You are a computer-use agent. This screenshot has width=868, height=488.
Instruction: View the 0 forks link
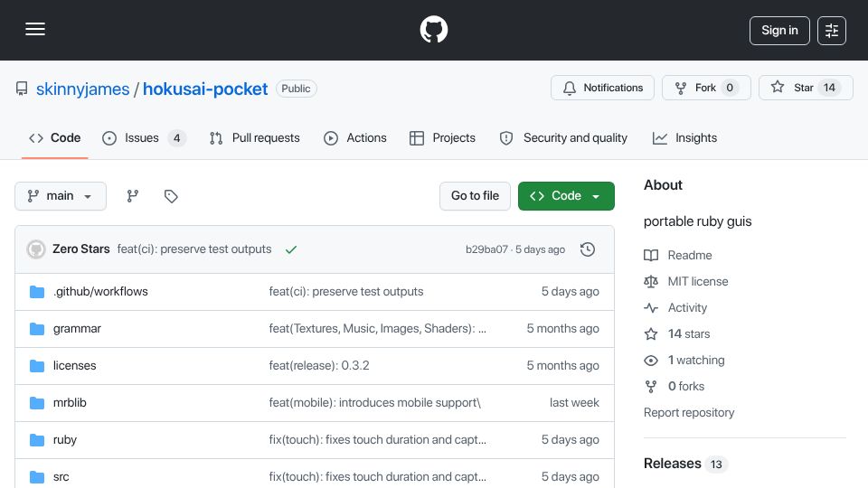pos(675,386)
